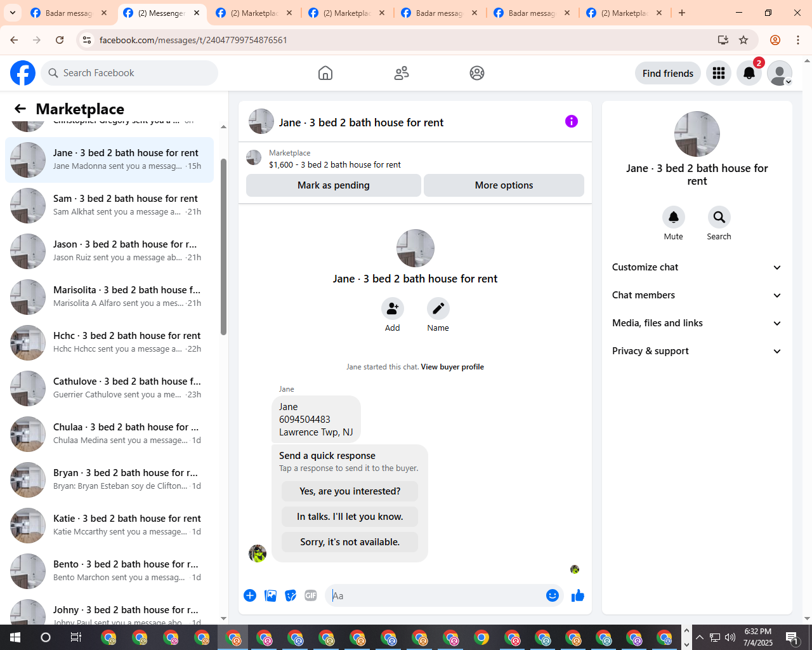Show hidden system tray icons chevron
This screenshot has width=812, height=650.
(x=700, y=637)
